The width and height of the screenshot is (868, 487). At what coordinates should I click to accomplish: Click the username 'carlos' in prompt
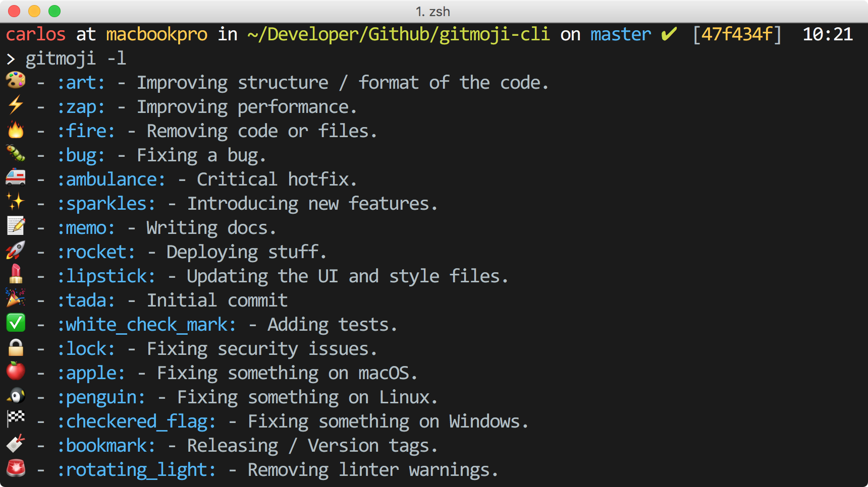click(x=35, y=34)
